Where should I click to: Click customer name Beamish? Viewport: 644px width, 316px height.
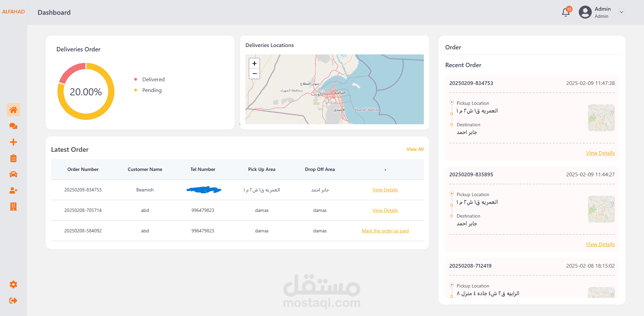tap(145, 190)
